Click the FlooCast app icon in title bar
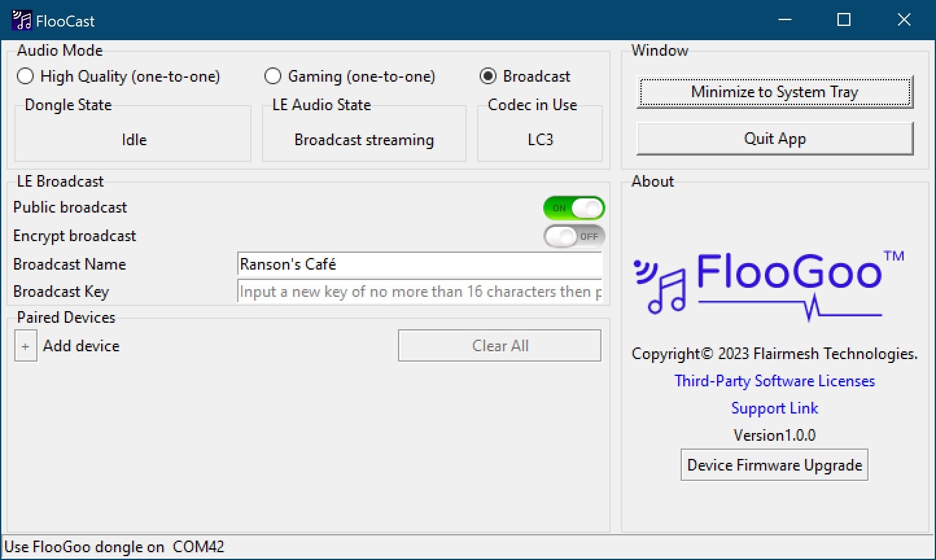This screenshot has width=936, height=560. point(21,21)
